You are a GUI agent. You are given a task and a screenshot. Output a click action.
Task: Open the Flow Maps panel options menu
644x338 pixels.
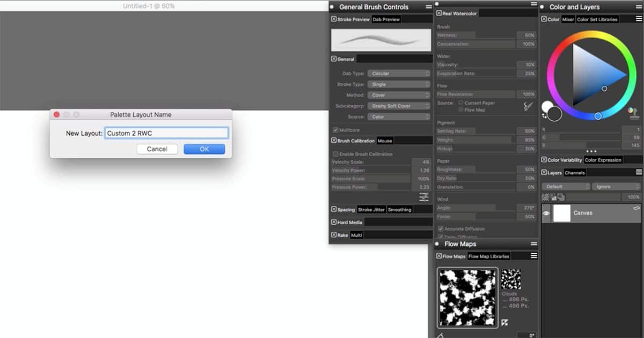533,244
